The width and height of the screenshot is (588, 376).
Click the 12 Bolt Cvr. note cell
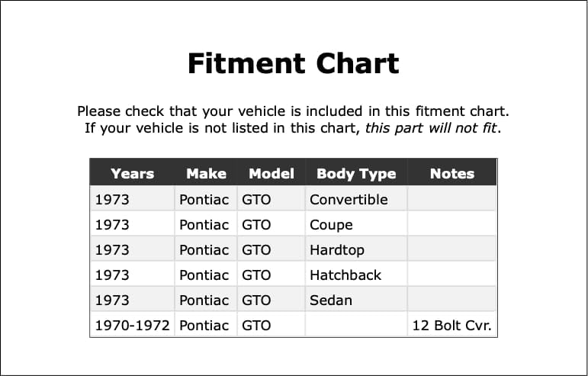452,325
